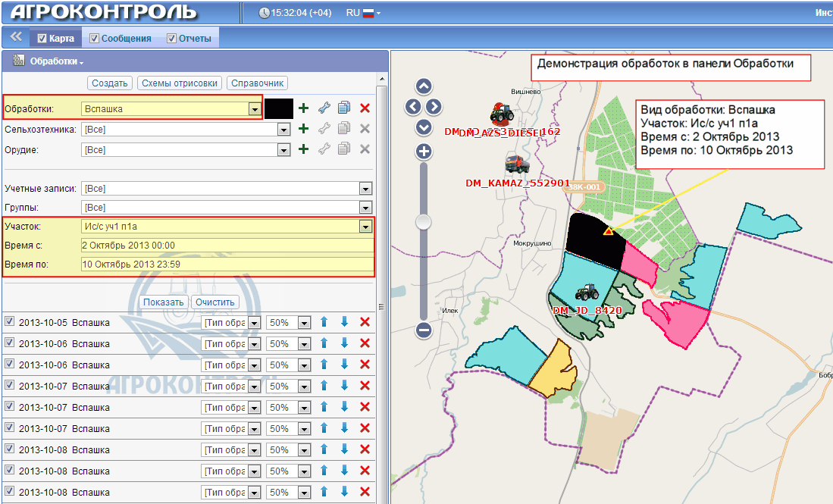The image size is (833, 504).
Task: Expand the Участок dropdown list
Action: [365, 226]
